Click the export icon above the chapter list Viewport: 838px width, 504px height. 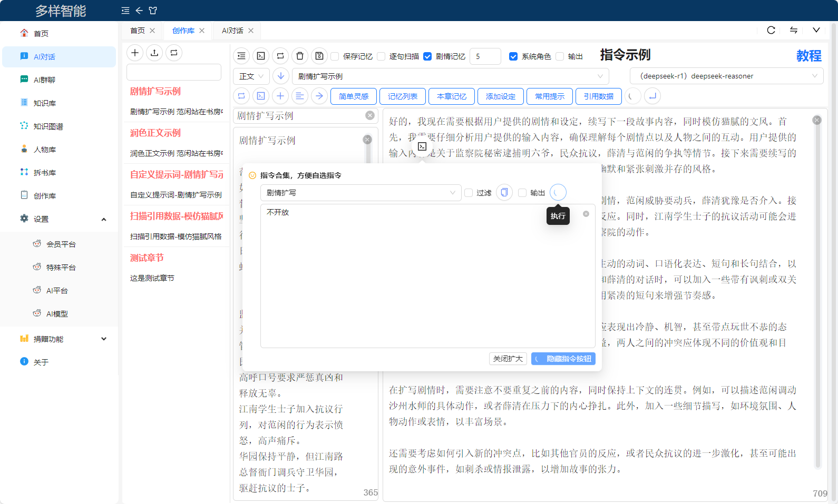pos(154,53)
